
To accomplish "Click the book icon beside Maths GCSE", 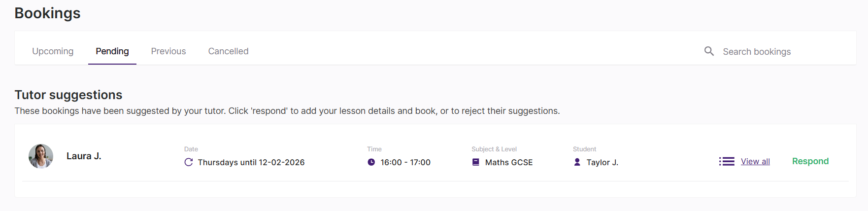I will click(x=476, y=162).
